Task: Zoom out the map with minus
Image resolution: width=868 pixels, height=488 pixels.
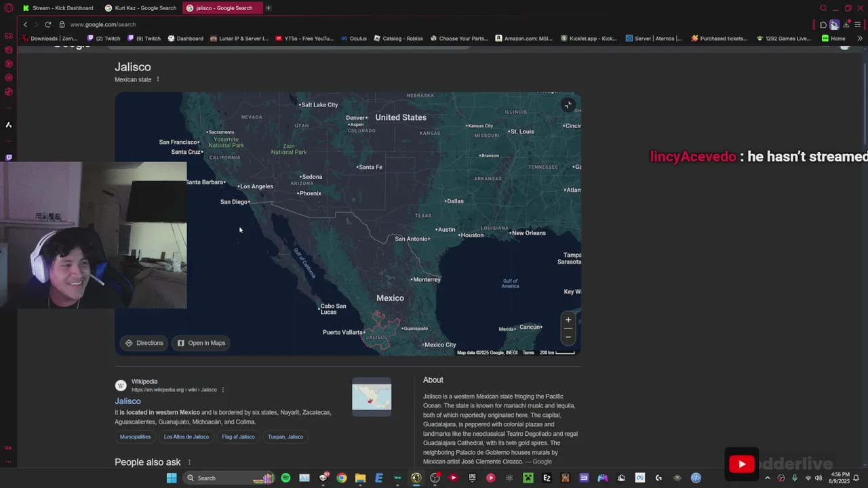Action: (x=568, y=337)
